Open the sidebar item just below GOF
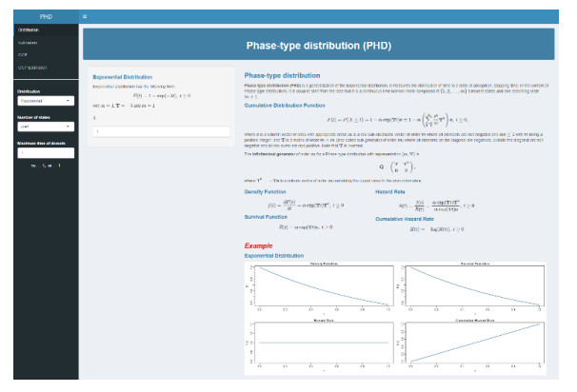Image resolution: width=577 pixels, height=392 pixels. coord(31,68)
